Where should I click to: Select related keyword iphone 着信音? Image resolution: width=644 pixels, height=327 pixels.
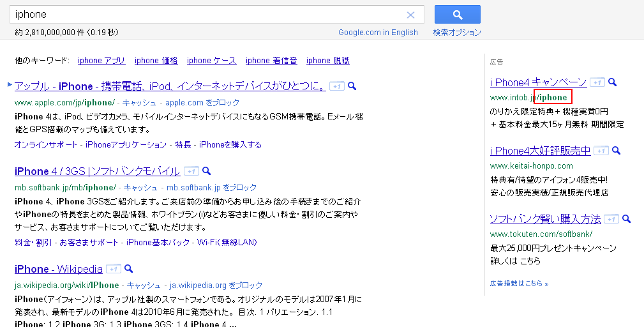click(271, 61)
